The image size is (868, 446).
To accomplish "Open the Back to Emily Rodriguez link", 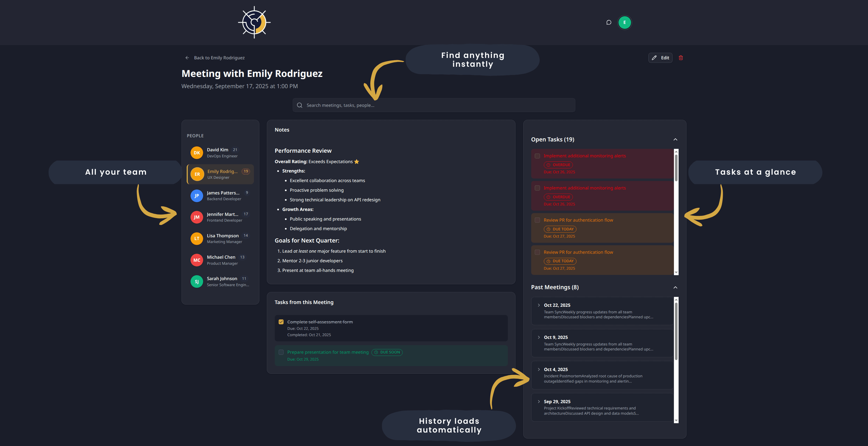I will pyautogui.click(x=219, y=57).
